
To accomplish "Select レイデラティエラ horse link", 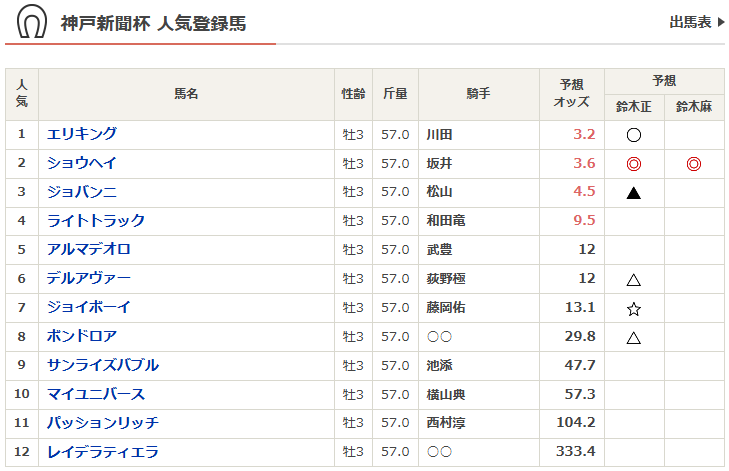I will pos(103,453).
